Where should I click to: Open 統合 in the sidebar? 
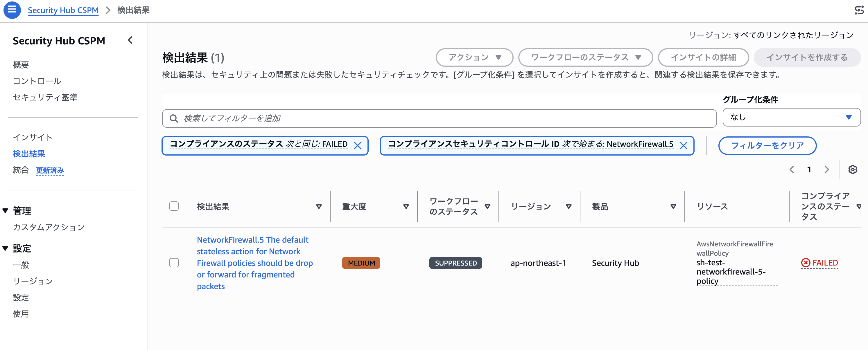coord(21,170)
